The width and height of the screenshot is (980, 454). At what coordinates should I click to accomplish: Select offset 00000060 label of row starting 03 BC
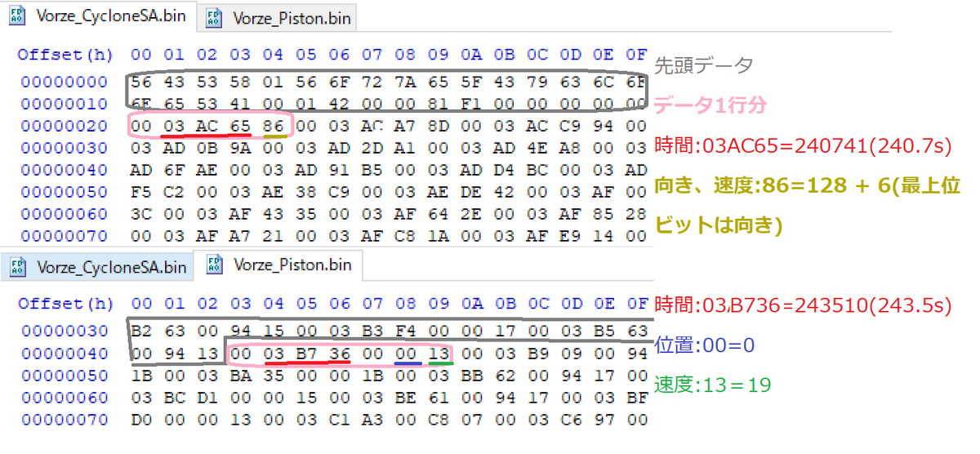click(x=65, y=397)
